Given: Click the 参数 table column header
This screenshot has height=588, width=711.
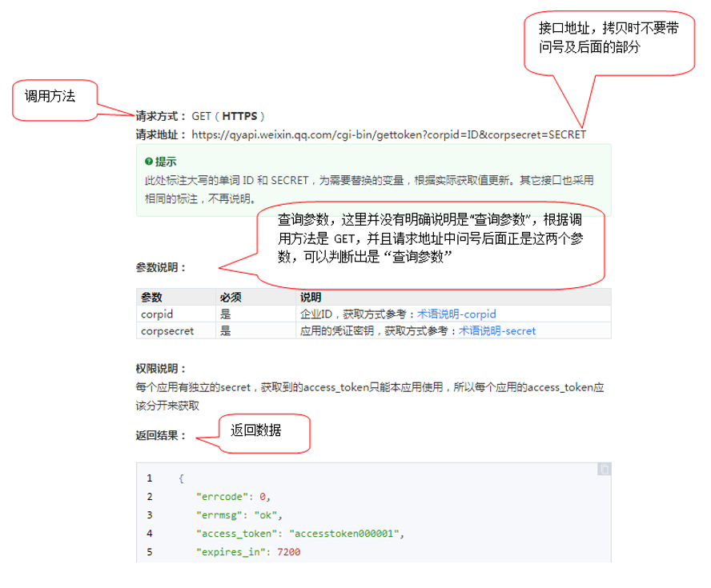Looking at the screenshot, I should (151, 298).
